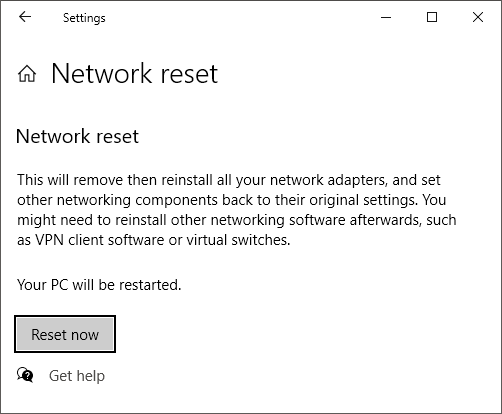Screen dimensions: 502x414
Task: Click the line starting 'might need to reinstall'
Action: click(237, 220)
